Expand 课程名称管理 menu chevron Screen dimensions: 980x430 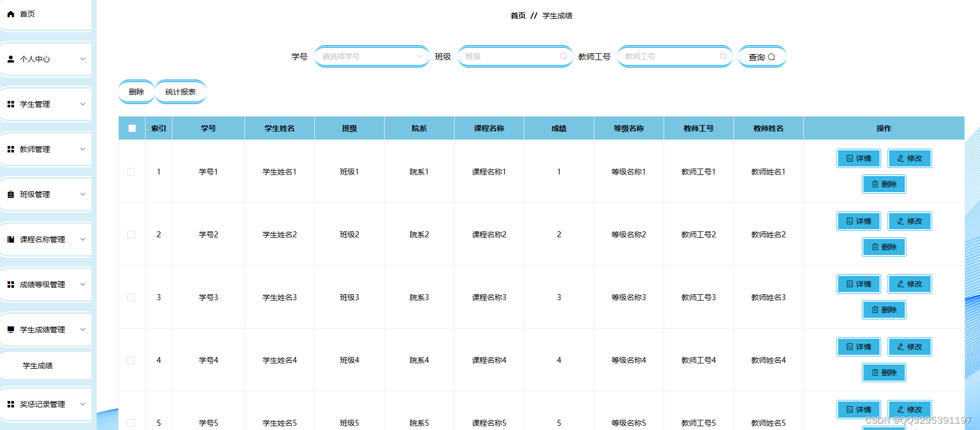(83, 239)
